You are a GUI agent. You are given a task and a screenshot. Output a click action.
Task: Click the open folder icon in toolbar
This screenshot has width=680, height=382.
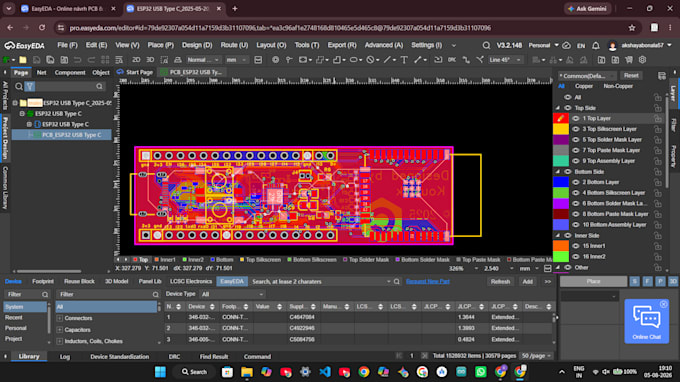23,60
